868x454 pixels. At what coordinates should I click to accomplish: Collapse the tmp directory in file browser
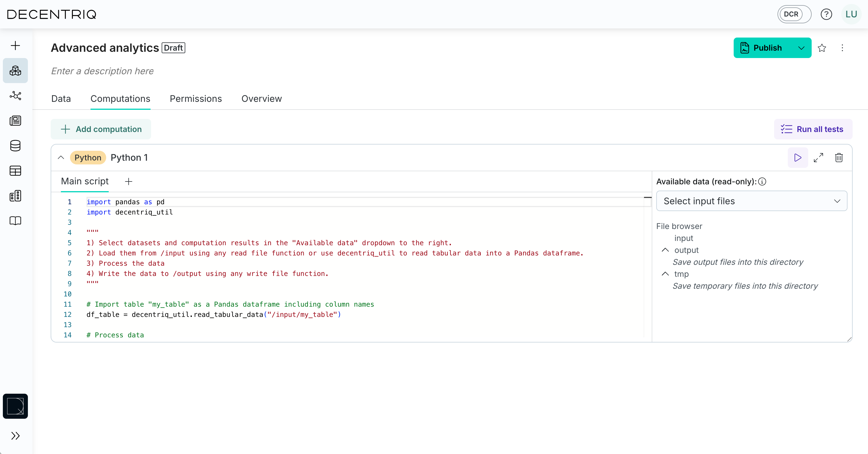click(x=665, y=274)
